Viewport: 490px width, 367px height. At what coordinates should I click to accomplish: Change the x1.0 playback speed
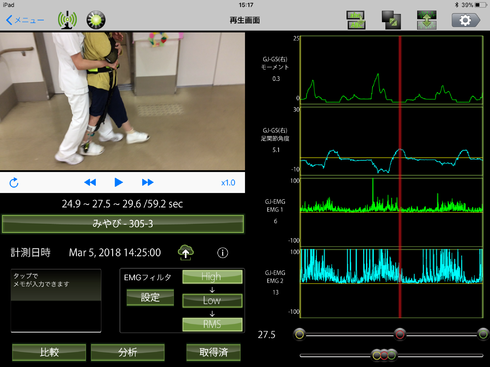(228, 183)
